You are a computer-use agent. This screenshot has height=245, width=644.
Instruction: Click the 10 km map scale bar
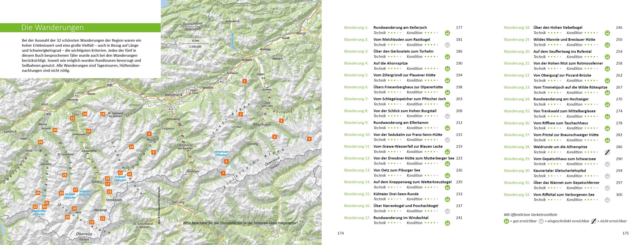pyautogui.click(x=195, y=43)
